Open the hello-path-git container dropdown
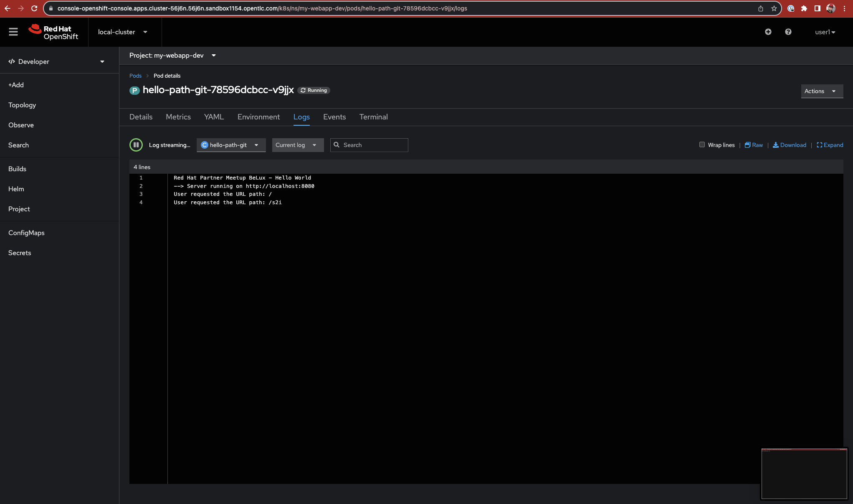This screenshot has width=853, height=504. (x=231, y=145)
